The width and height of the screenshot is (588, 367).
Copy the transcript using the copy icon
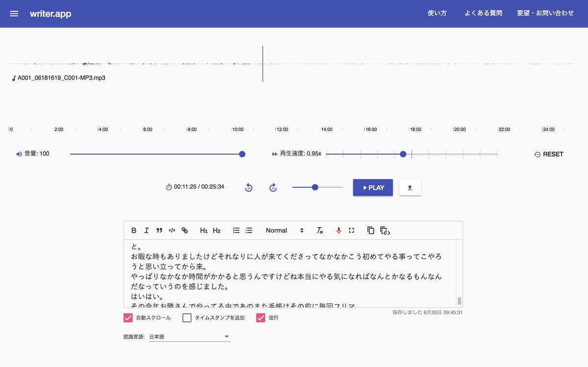click(x=370, y=230)
